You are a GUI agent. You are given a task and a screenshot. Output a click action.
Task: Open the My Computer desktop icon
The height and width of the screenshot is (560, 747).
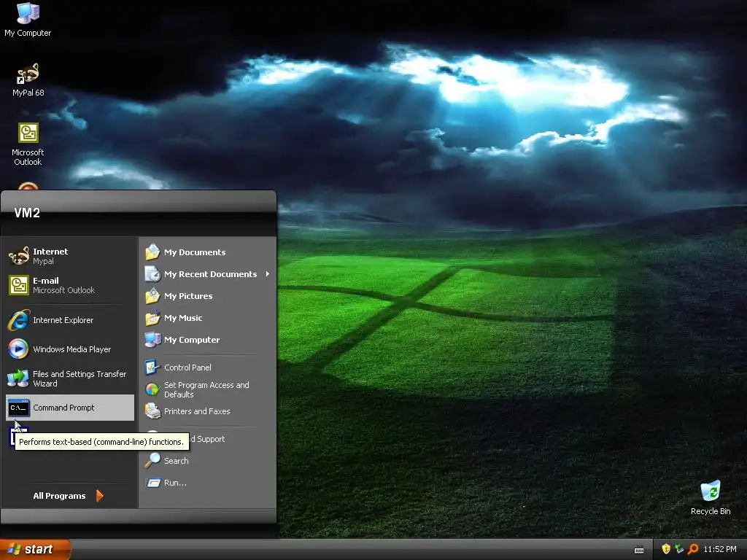tap(28, 20)
